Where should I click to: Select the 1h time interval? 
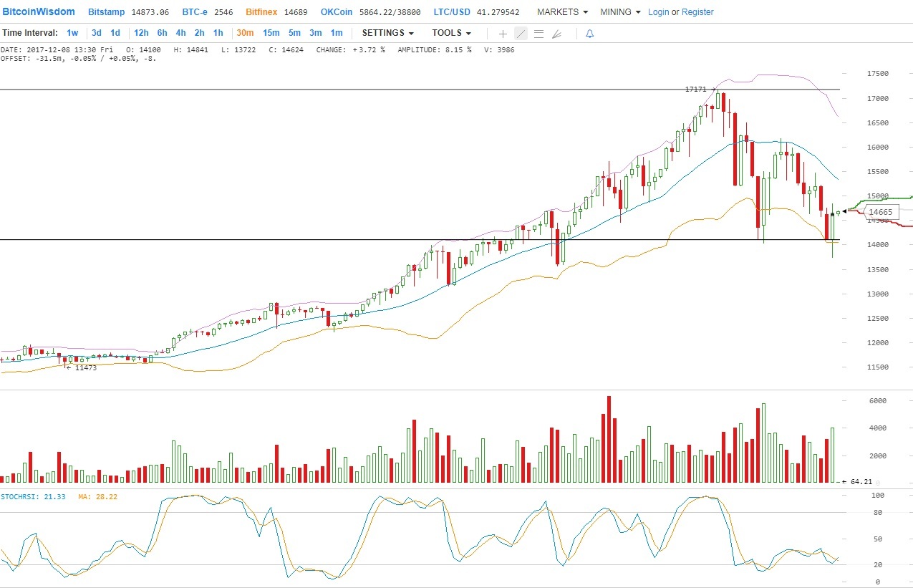(x=218, y=33)
